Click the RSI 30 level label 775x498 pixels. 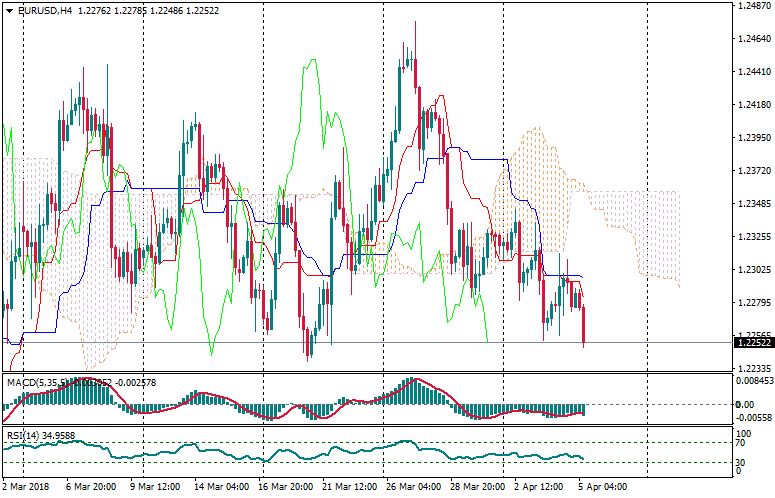(741, 462)
